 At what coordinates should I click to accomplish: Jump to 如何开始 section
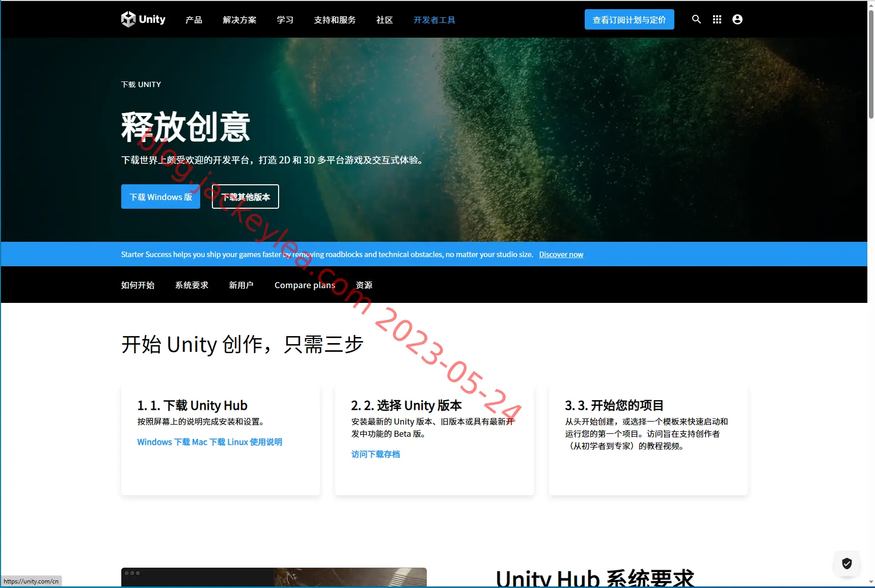tap(138, 285)
